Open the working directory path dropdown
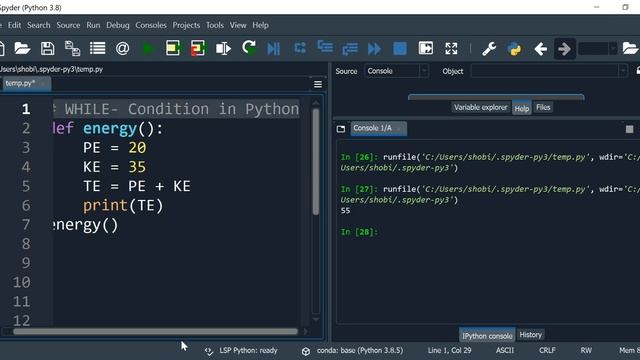Image resolution: width=640 pixels, height=360 pixels. [x=613, y=49]
